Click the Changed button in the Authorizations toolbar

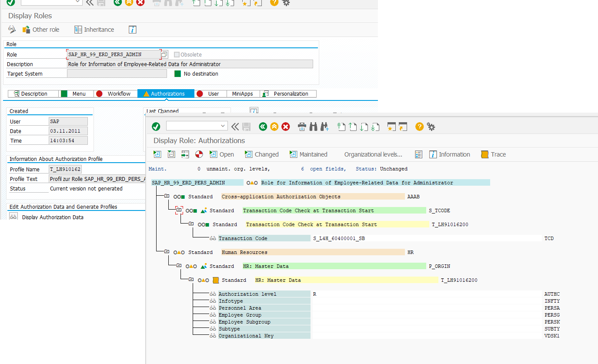coord(261,154)
